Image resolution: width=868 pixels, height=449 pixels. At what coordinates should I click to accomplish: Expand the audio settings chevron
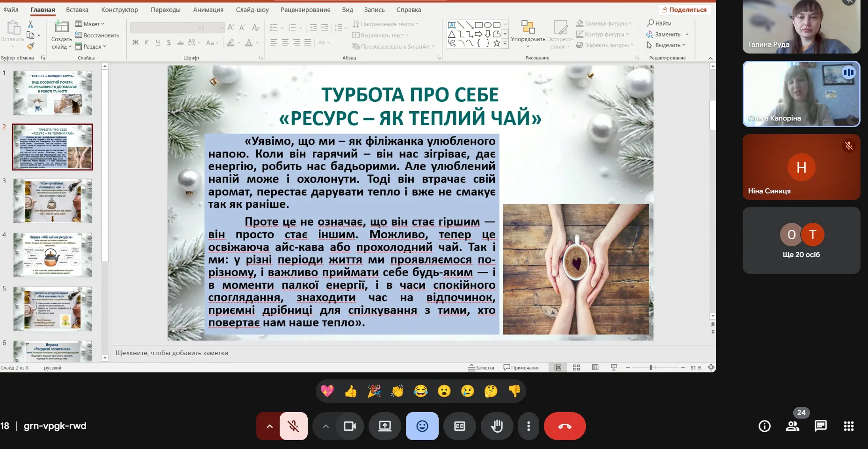coord(269,426)
